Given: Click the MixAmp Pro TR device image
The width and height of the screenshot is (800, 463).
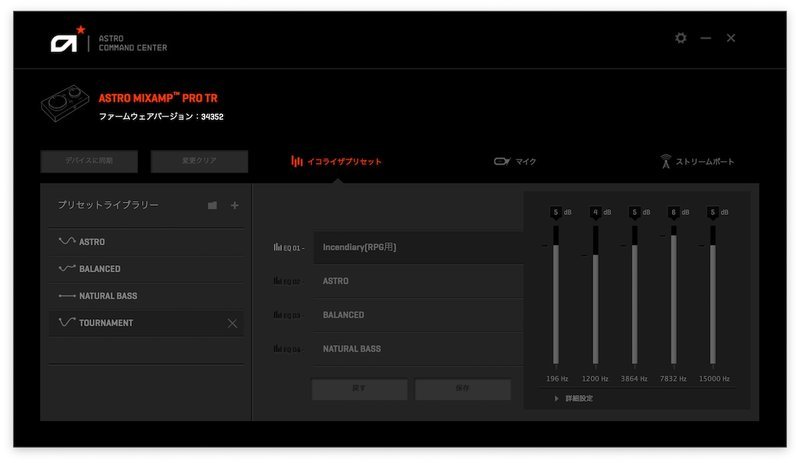Looking at the screenshot, I should click(x=65, y=103).
